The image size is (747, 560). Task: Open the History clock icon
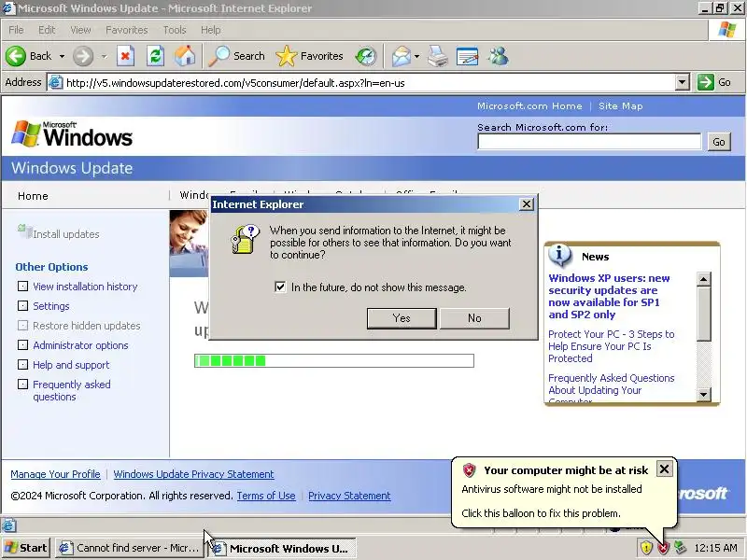(366, 56)
